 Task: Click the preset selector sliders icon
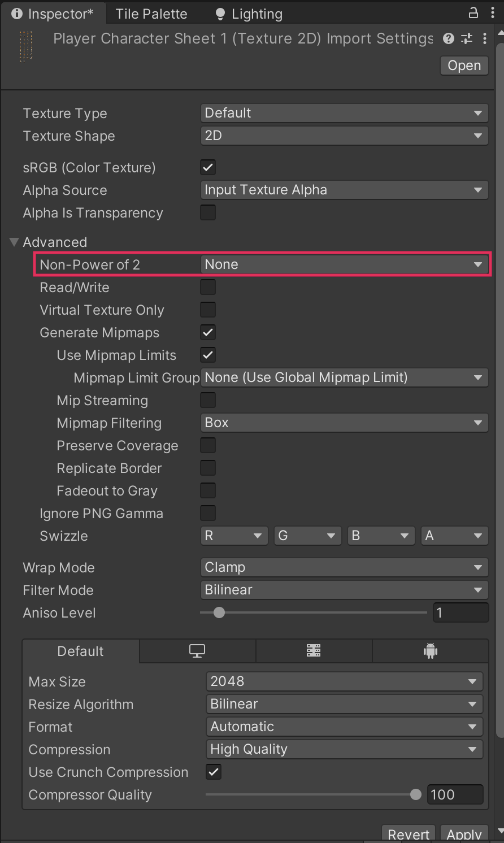467,38
